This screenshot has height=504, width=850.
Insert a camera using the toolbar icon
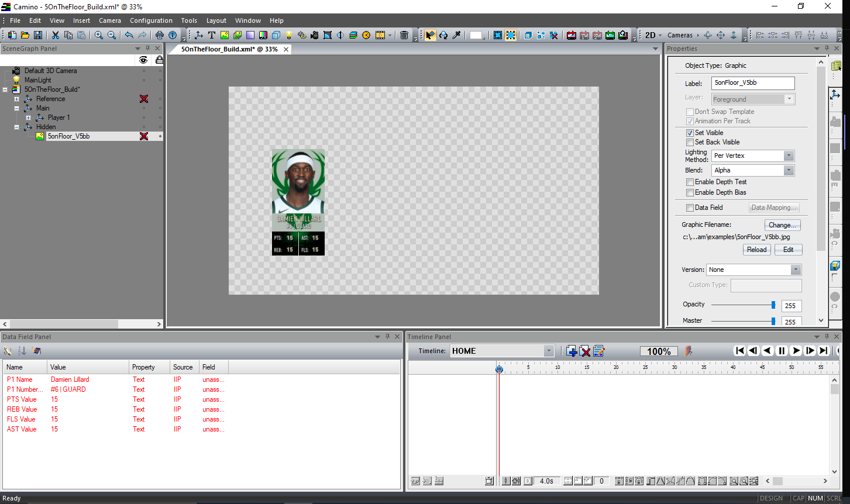(x=314, y=35)
